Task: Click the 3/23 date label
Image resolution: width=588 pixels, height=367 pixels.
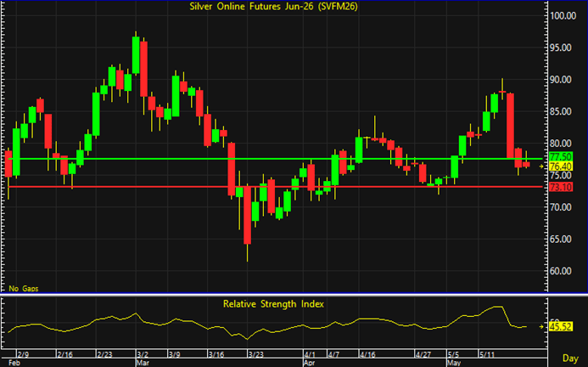Action: tap(256, 354)
